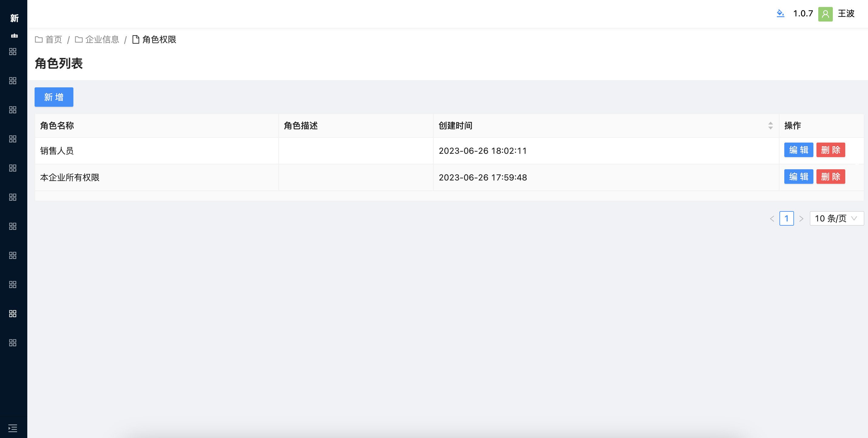Navigate to 首页 breadcrumb link
Image resolution: width=868 pixels, height=438 pixels.
pos(54,39)
